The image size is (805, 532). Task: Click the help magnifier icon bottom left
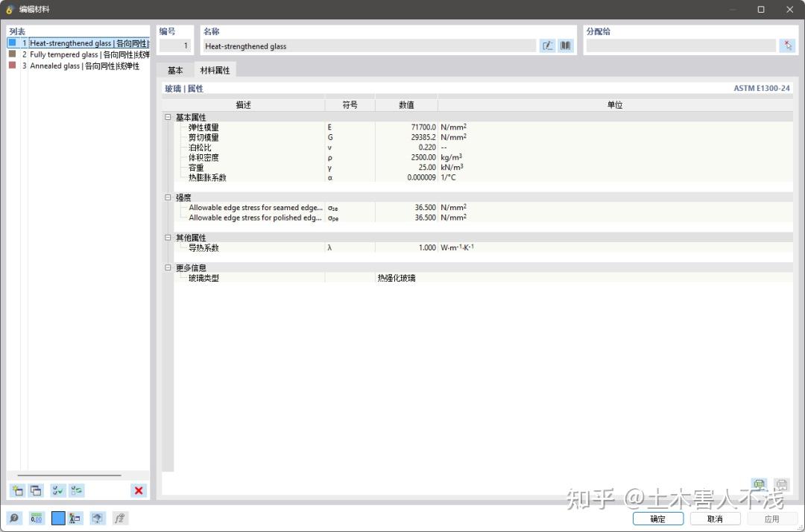coord(15,518)
